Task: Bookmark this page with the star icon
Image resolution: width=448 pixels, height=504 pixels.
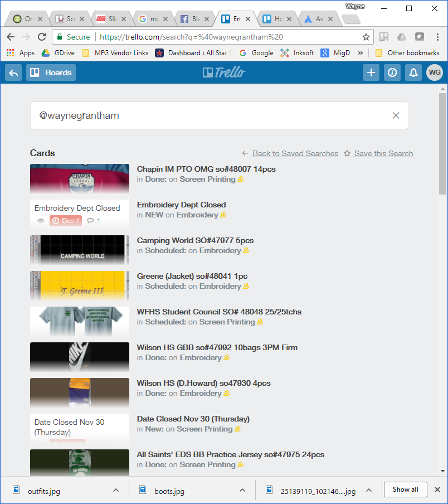Action: tap(366, 37)
